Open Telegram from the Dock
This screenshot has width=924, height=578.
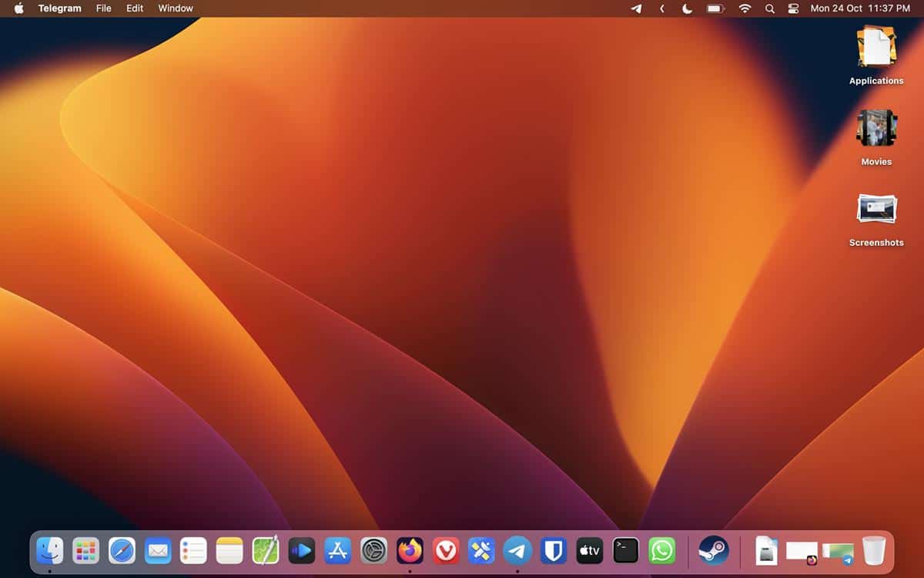pyautogui.click(x=517, y=551)
